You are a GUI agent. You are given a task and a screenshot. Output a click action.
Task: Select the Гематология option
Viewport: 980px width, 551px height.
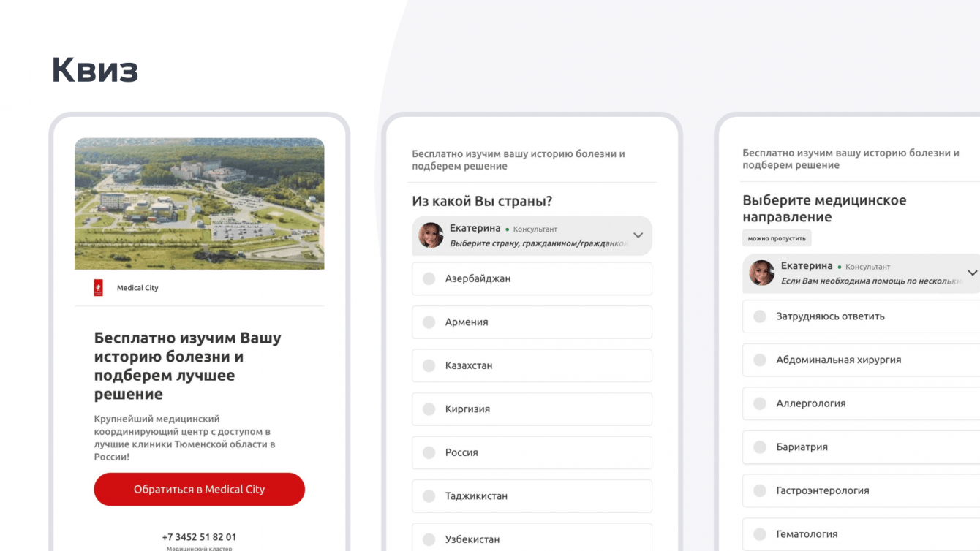click(862, 534)
